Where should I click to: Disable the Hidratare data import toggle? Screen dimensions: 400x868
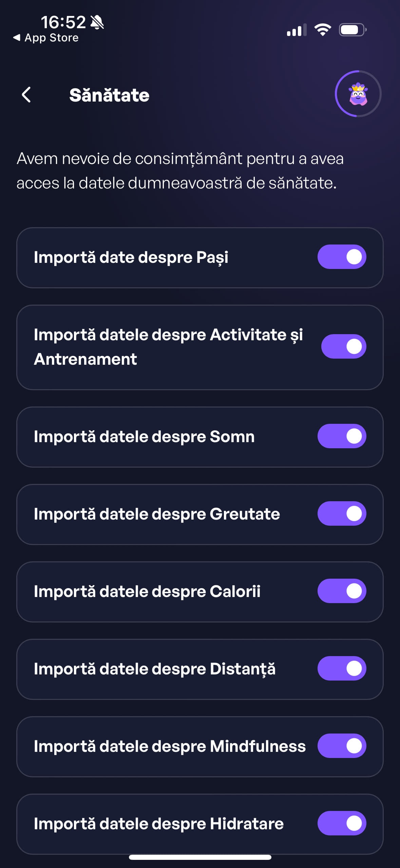(x=342, y=823)
